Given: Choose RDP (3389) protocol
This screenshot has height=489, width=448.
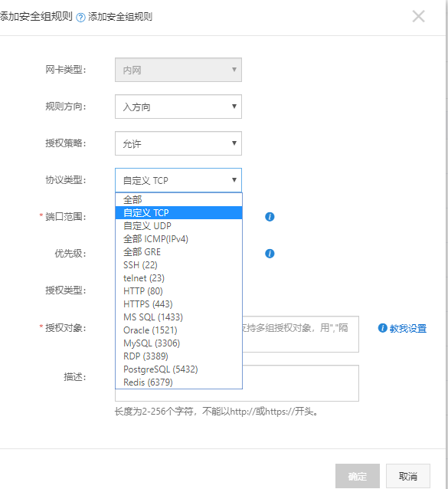Looking at the screenshot, I should tap(179, 356).
